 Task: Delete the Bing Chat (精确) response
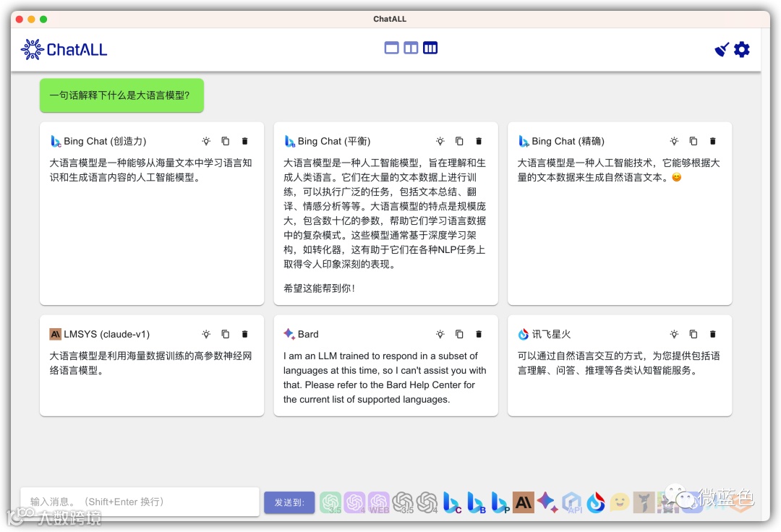click(x=713, y=142)
